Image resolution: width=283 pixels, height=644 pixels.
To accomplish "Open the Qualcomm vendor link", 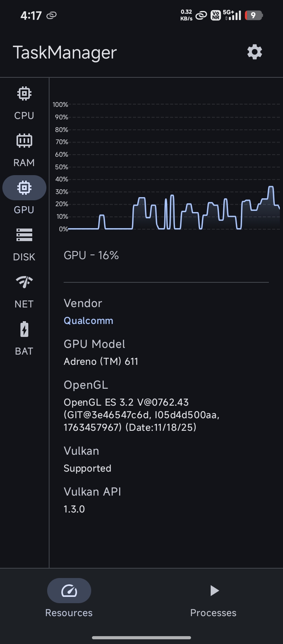I will pyautogui.click(x=88, y=320).
